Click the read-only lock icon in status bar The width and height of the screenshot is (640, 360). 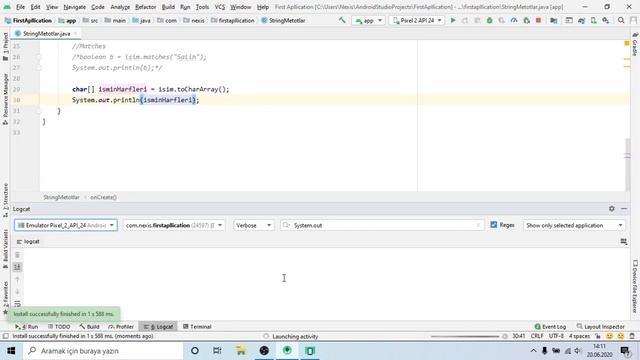[x=598, y=336]
